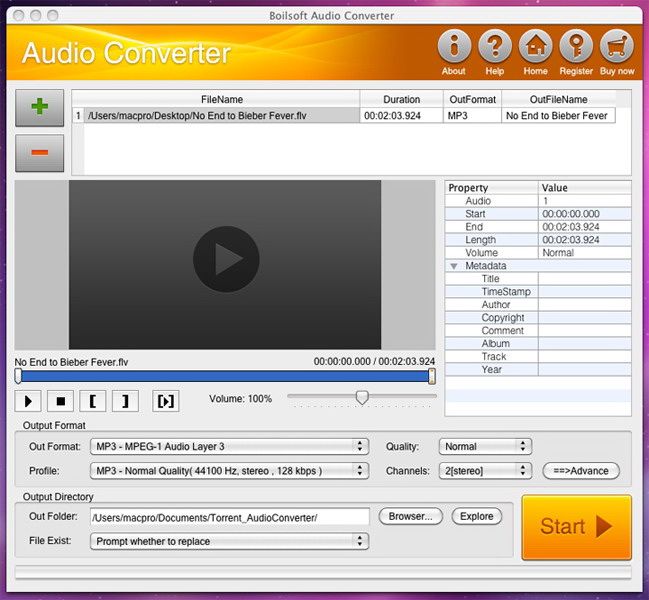The height and width of the screenshot is (600, 649).
Task: Collapse the Metadata property group
Action: (x=454, y=266)
